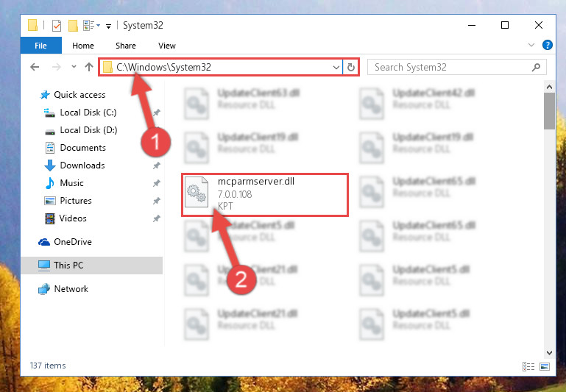Open Downloads in navigation pane

tap(82, 165)
